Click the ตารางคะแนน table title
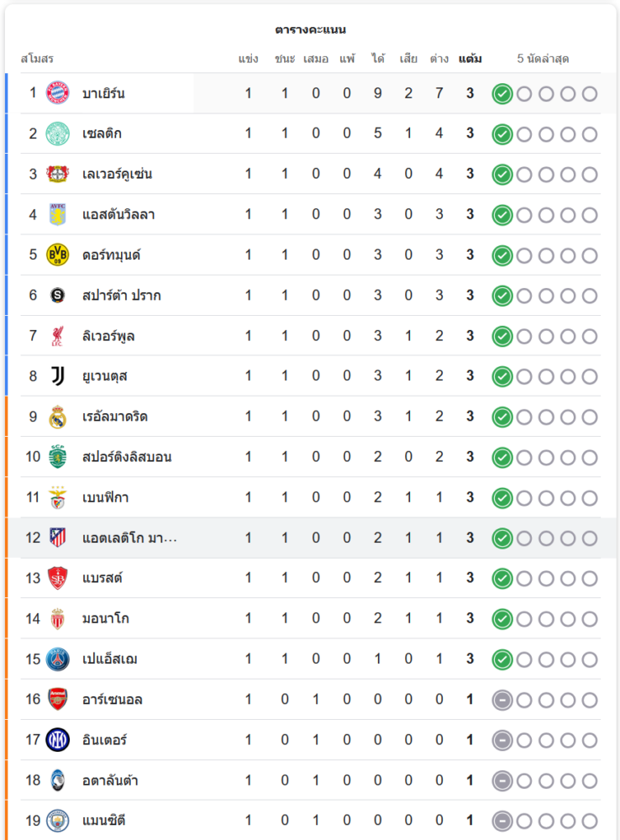620x840 pixels. tap(310, 29)
